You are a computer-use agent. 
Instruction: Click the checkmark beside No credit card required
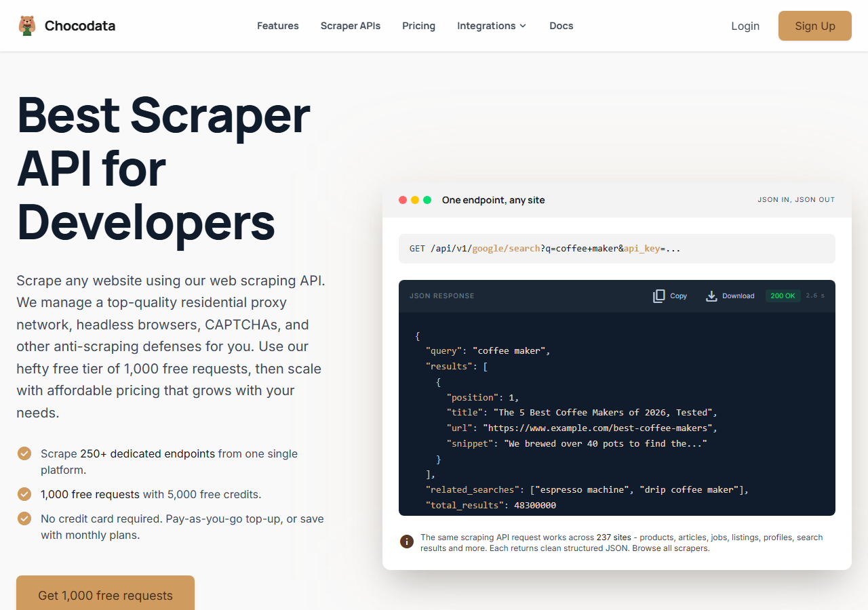[x=24, y=518]
